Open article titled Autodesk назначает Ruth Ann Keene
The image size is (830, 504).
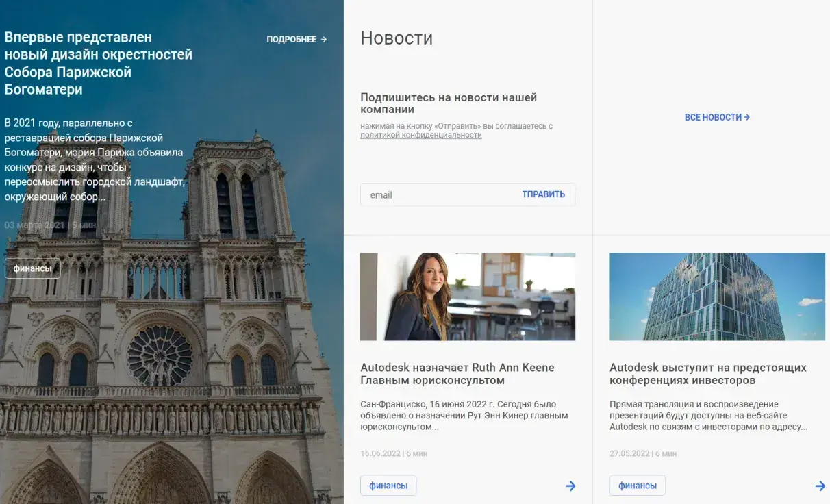(x=457, y=374)
